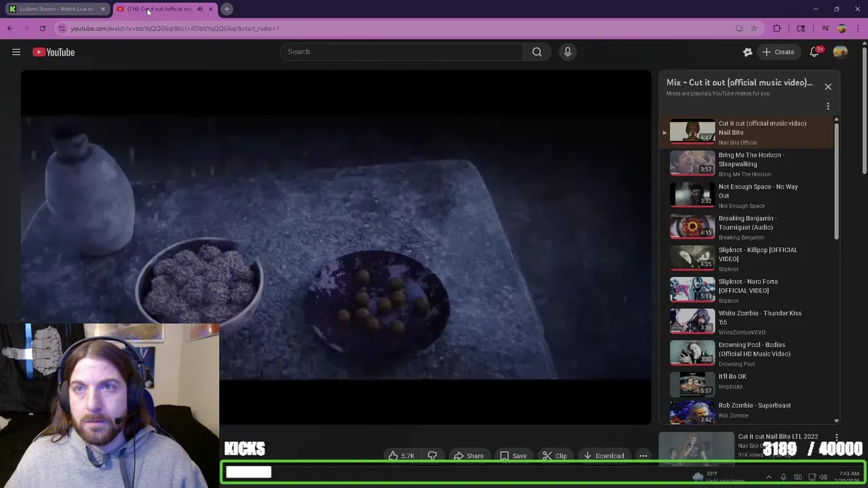Select White Zombie Thunder Kiss '65
The height and width of the screenshot is (488, 868).
tap(746, 322)
